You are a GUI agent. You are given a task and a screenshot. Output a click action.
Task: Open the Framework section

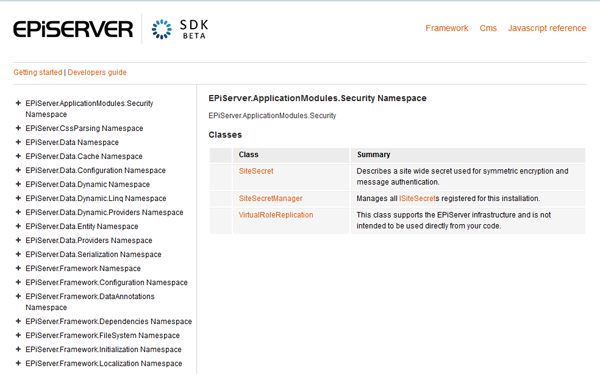pos(447,28)
